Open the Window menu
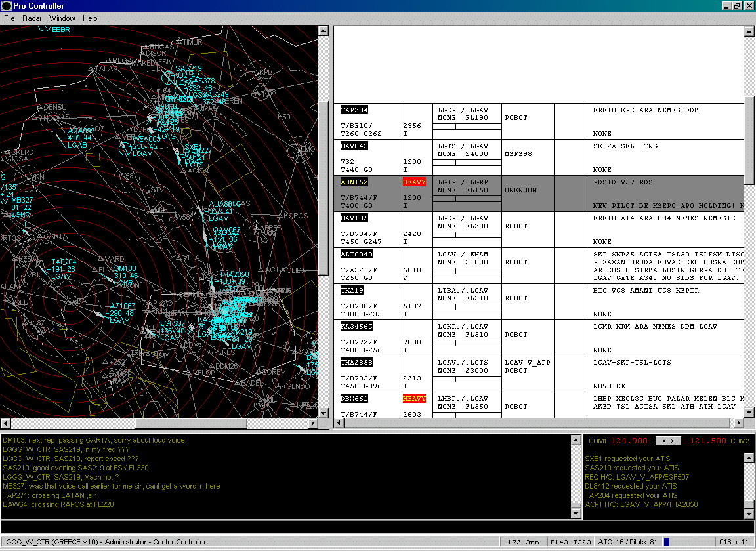The height and width of the screenshot is (551, 756). (x=62, y=18)
